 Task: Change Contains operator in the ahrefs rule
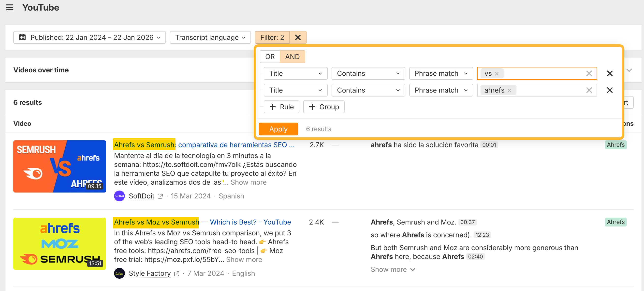click(x=368, y=90)
